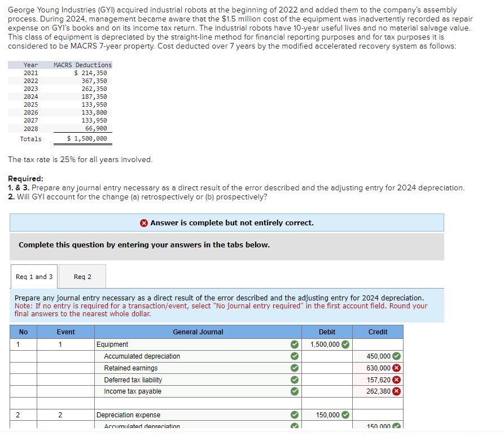Click the Event column header
This screenshot has width=504, height=436.
(x=65, y=332)
